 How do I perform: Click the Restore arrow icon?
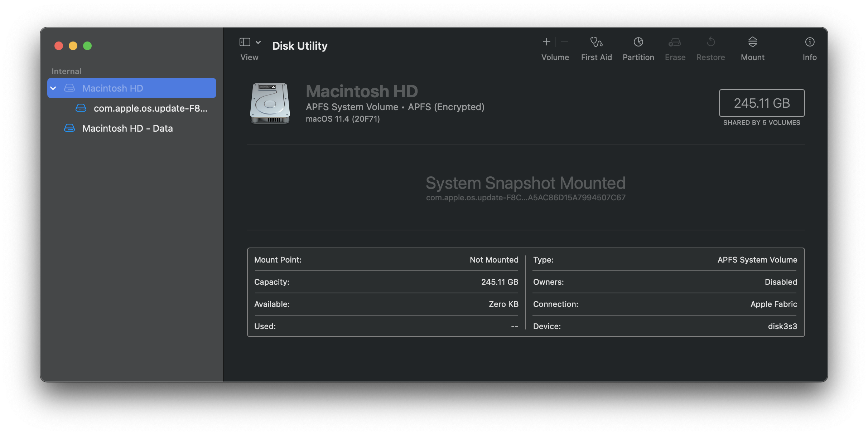point(711,42)
